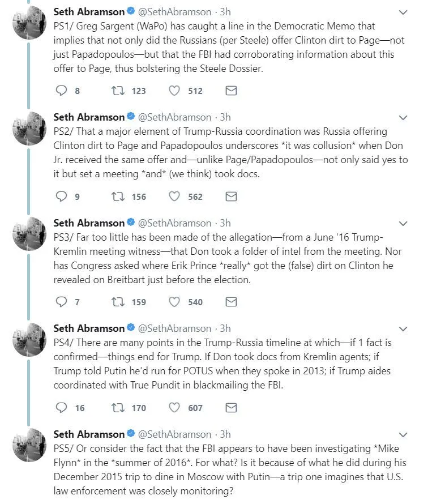The height and width of the screenshot is (504, 428).
Task: Like the PS1 tweet with 512 likes
Action: (x=175, y=91)
